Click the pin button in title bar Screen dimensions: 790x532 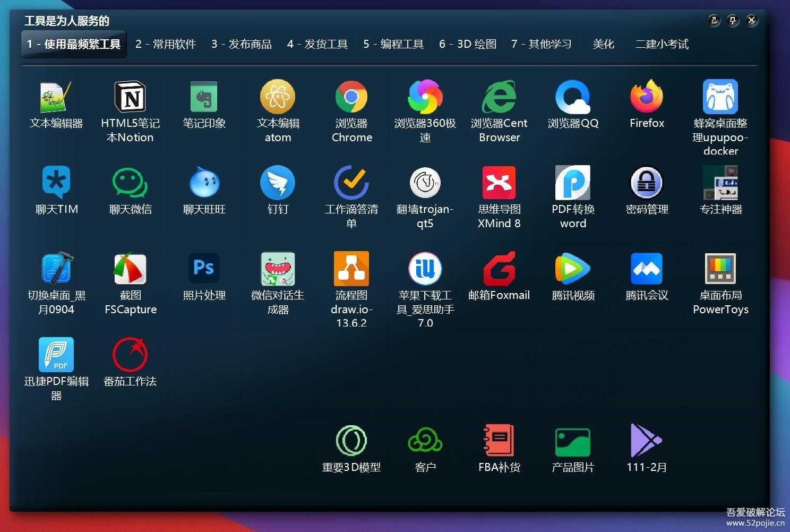tap(733, 21)
